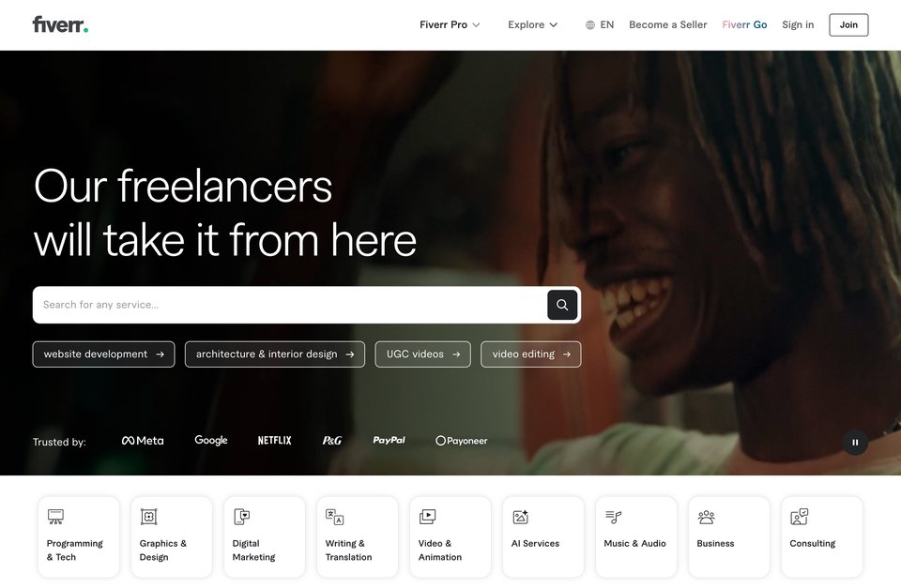Open the Digital Marketing category icon
Viewport: 901px width, 588px height.
pos(242,517)
